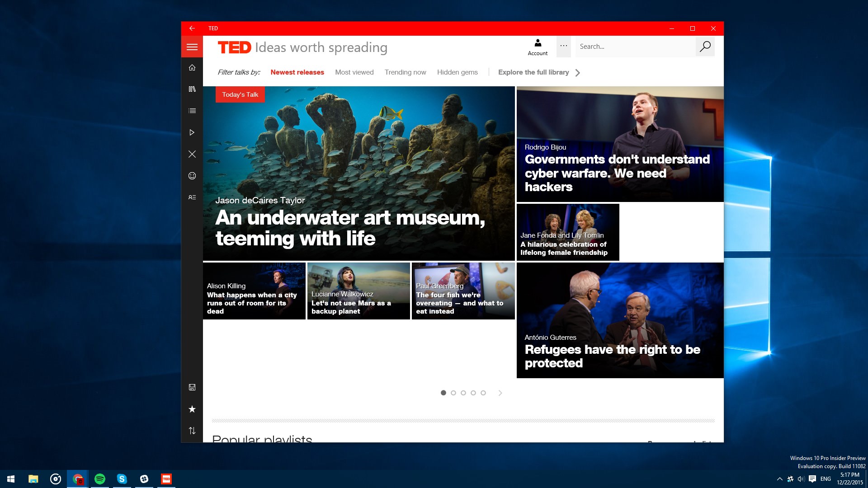Open the library books icon in the sidebar
Viewport: 868px width, 488px height.
pyautogui.click(x=192, y=89)
